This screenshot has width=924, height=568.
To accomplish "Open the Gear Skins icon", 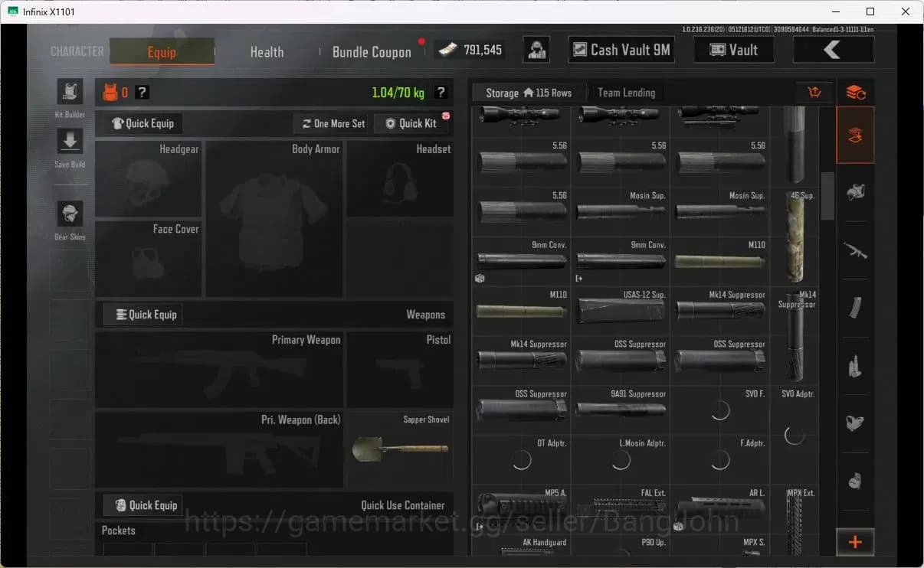I will pos(70,214).
